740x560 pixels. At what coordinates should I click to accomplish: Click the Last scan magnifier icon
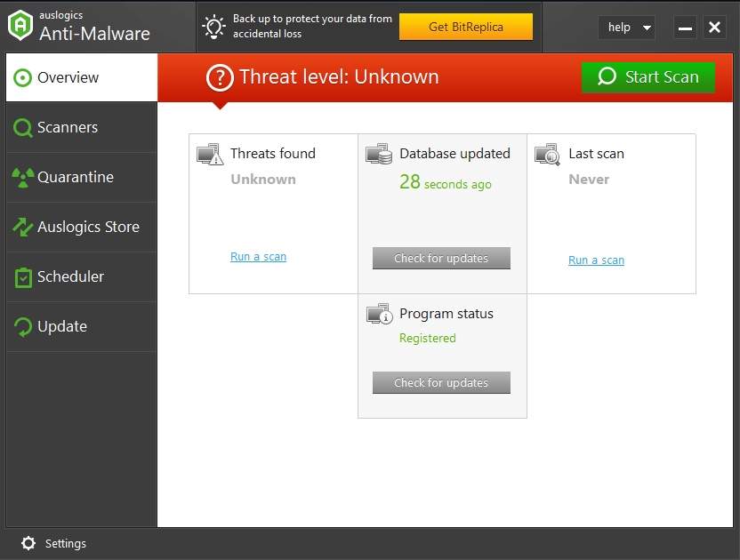(548, 155)
